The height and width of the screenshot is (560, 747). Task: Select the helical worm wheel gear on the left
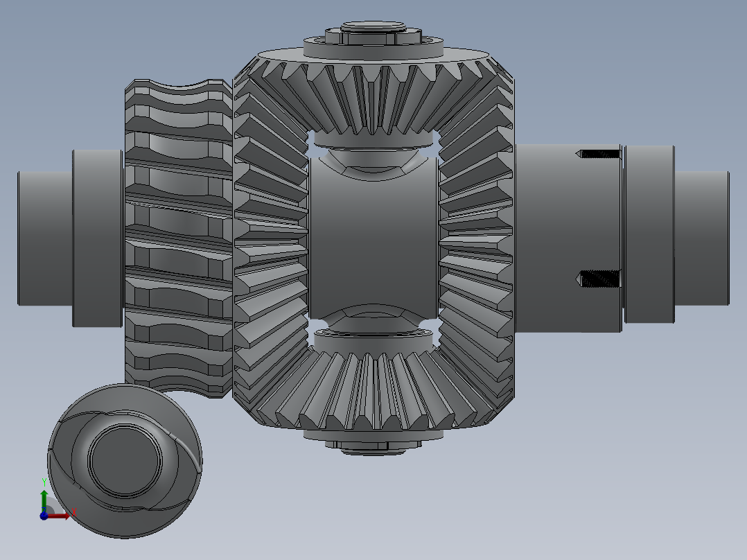pyautogui.click(x=179, y=238)
